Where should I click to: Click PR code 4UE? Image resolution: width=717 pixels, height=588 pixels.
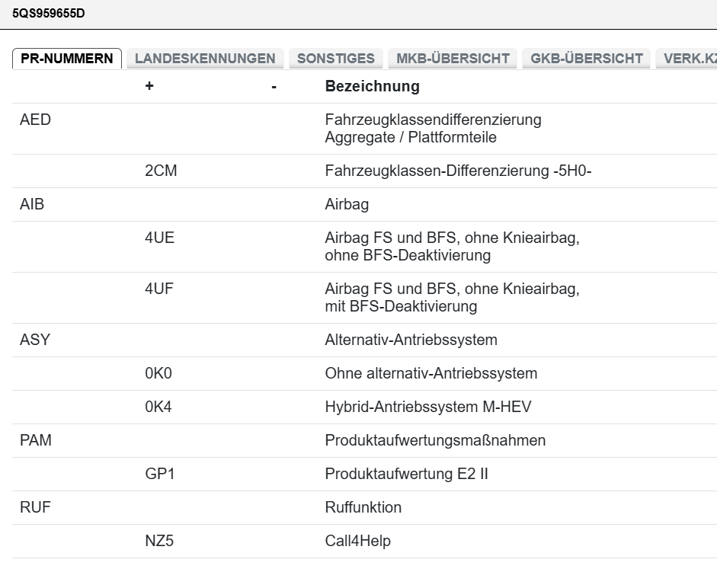tap(159, 238)
